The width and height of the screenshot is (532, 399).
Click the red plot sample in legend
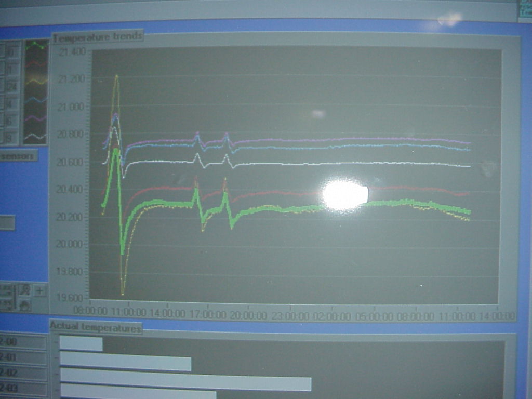[x=36, y=63]
